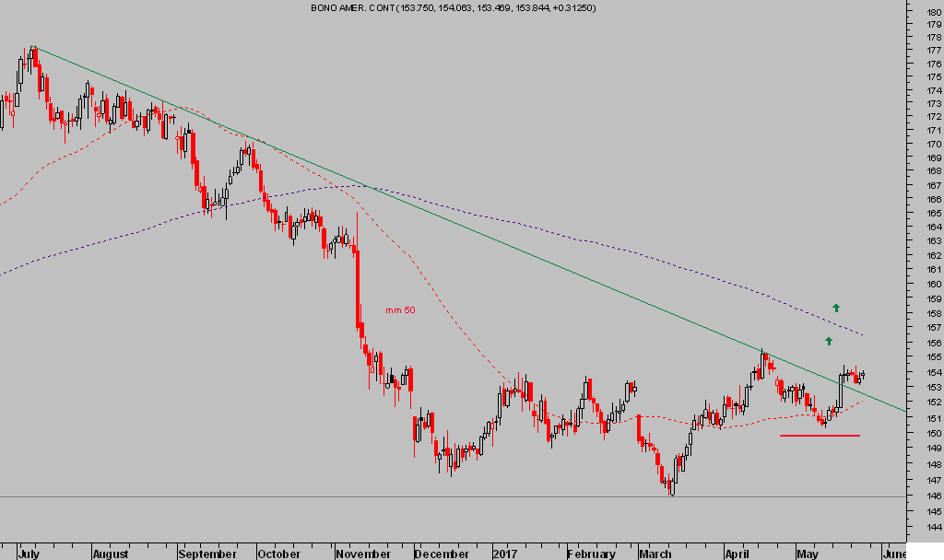The width and height of the screenshot is (944, 560).
Task: Click the September date axis label
Action: [206, 554]
